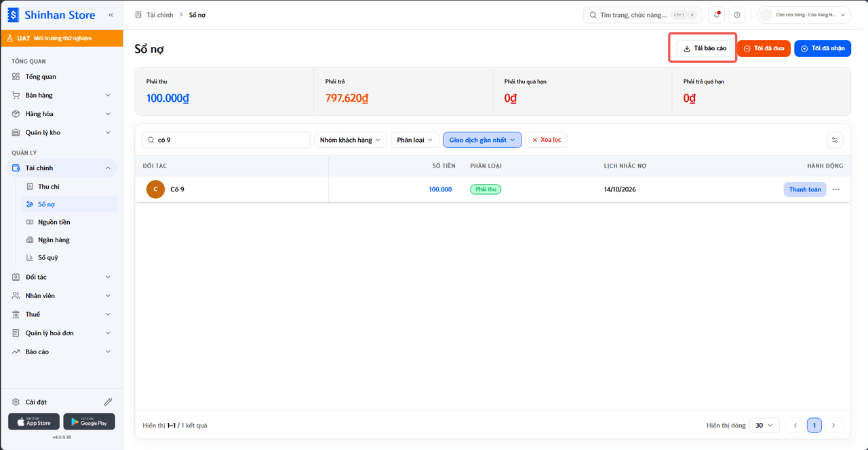
Task: Open the store owner account dropdown
Action: click(804, 15)
